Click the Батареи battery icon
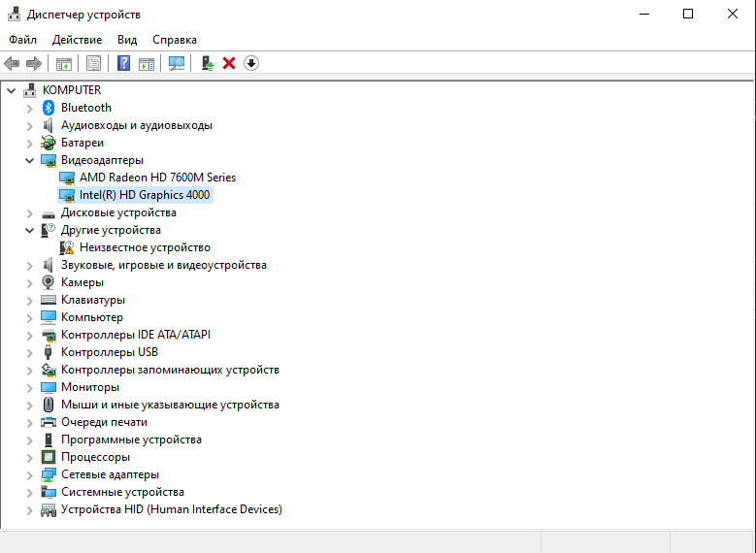This screenshot has width=756, height=553. point(49,143)
